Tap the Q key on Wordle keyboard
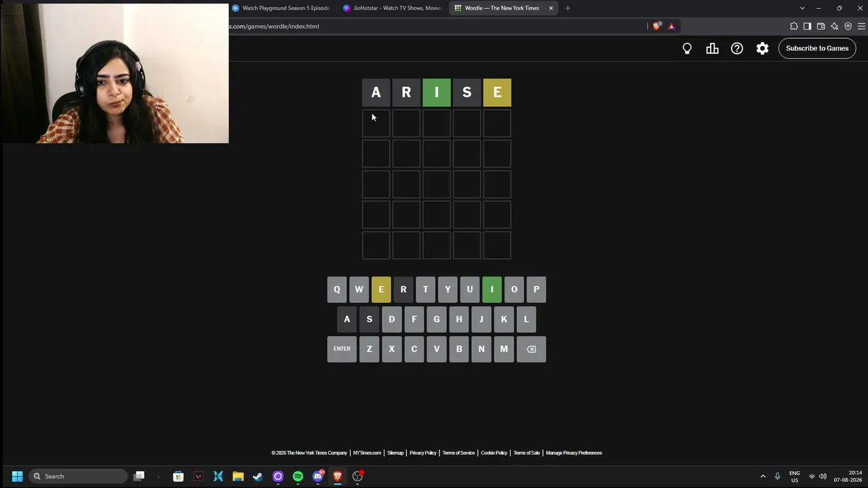 point(337,289)
